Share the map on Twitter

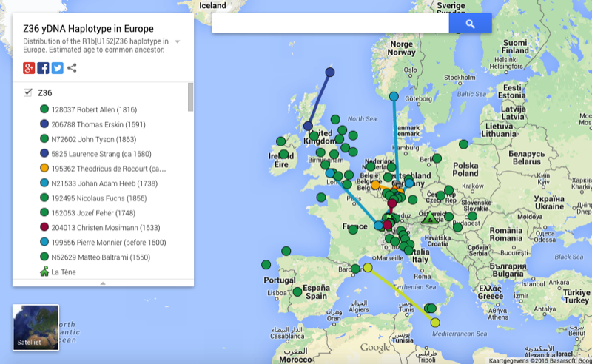[57, 68]
